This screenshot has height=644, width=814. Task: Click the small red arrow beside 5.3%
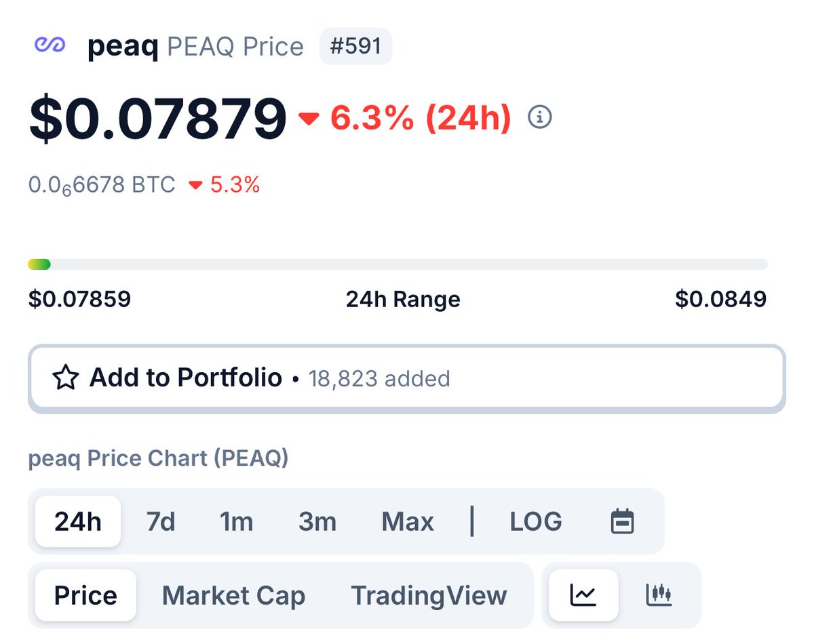[x=195, y=185]
